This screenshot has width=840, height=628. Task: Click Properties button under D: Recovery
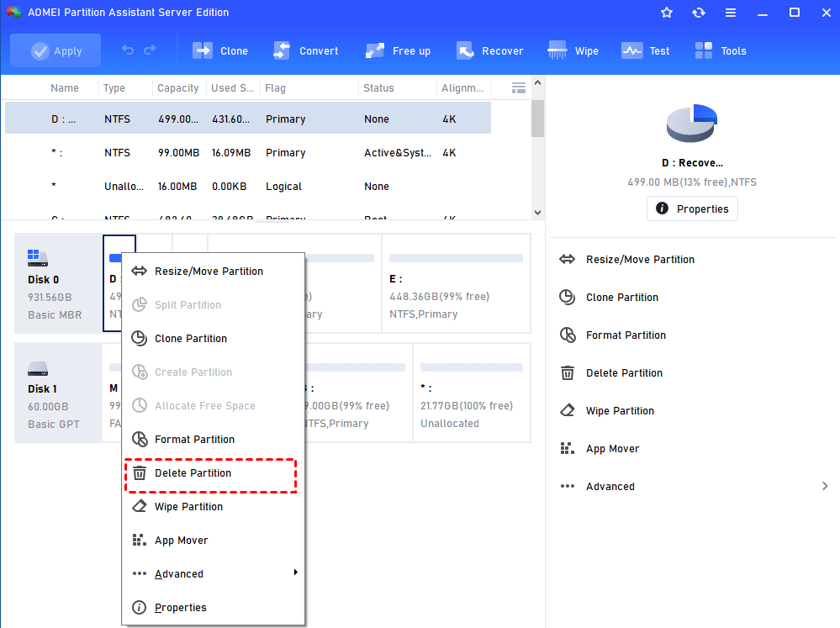[x=692, y=208]
